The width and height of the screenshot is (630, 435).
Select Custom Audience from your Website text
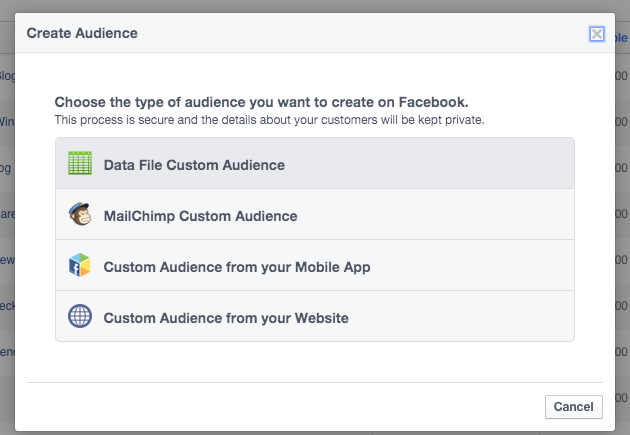coord(226,318)
